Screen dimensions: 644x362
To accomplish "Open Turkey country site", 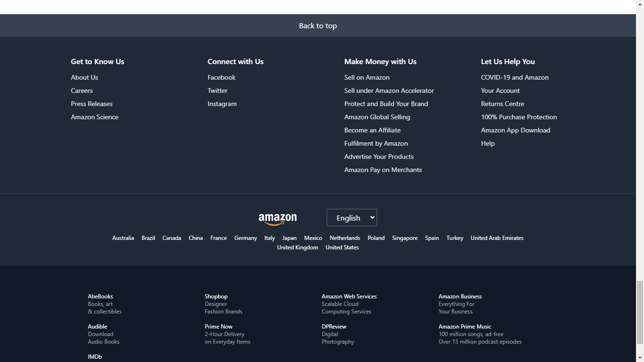I will click(455, 238).
